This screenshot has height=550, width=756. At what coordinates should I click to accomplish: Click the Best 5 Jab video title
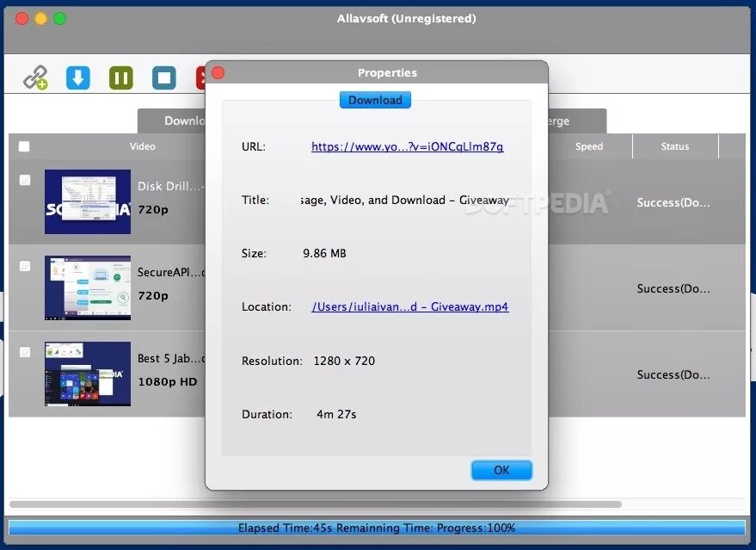point(171,358)
